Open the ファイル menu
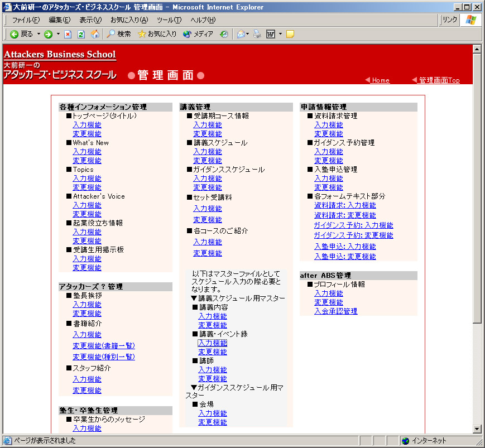Image resolution: width=485 pixels, height=448 pixels. click(x=26, y=20)
